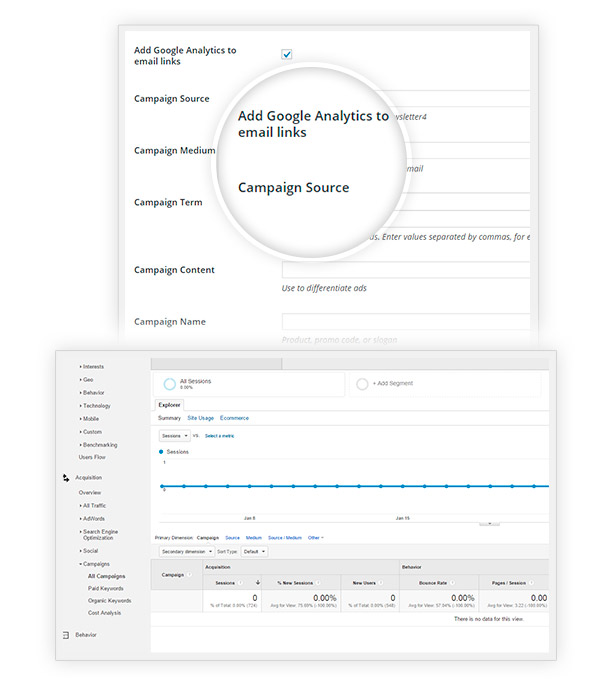Open the Secondary dimension dropdown

(186, 552)
